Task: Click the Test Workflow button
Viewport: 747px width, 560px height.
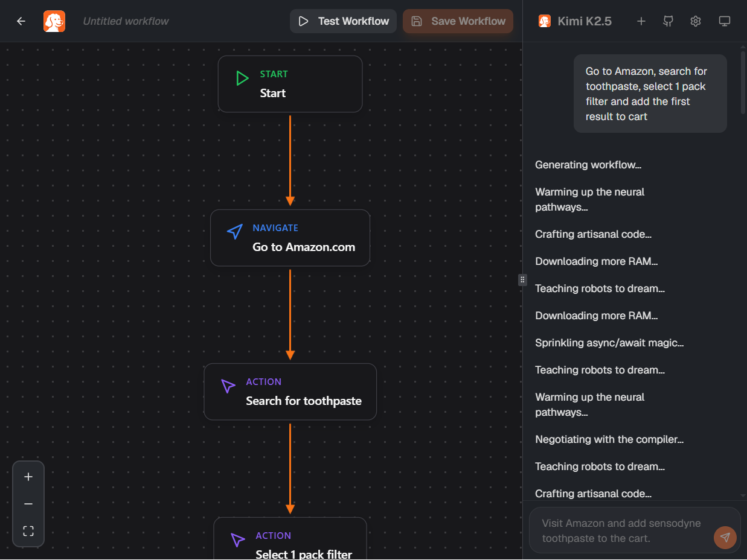Action: click(x=344, y=21)
